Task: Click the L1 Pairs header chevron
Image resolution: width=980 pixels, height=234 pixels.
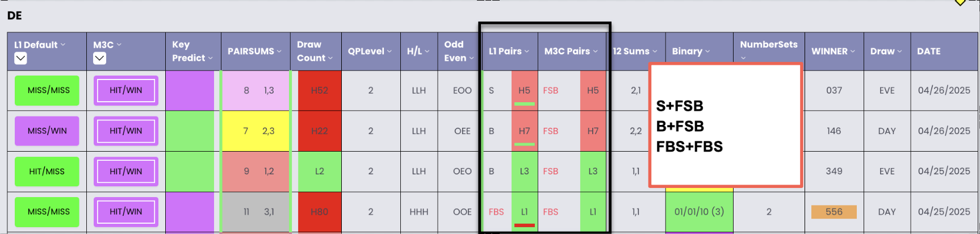Action: [527, 51]
